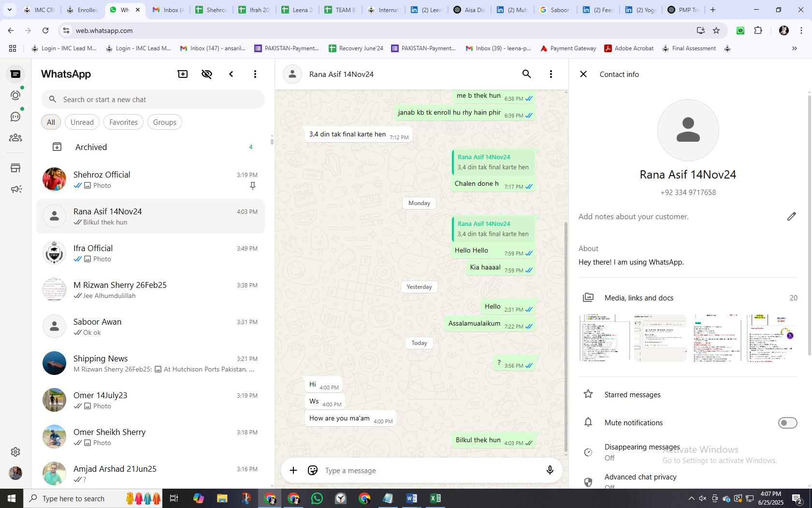Close the Contact info panel

[x=583, y=74]
